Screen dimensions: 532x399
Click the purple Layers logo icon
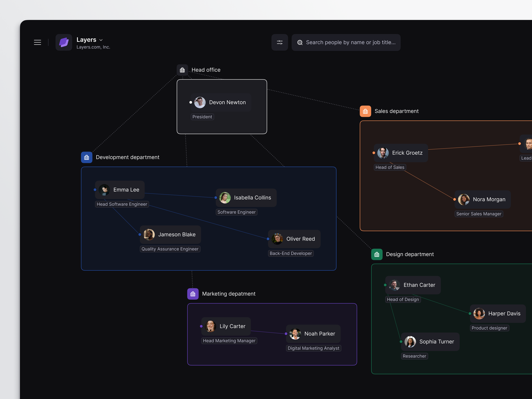pyautogui.click(x=64, y=42)
